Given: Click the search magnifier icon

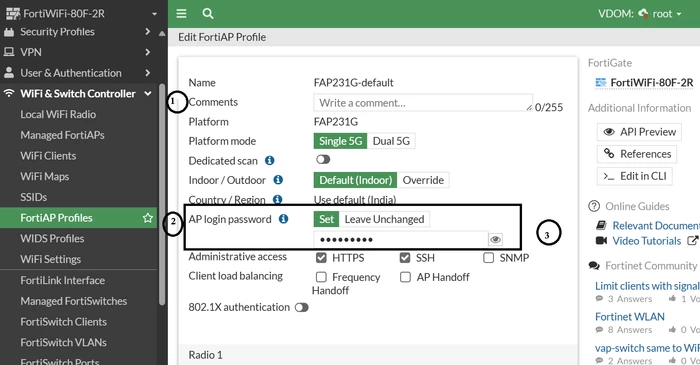Looking at the screenshot, I should click(208, 13).
